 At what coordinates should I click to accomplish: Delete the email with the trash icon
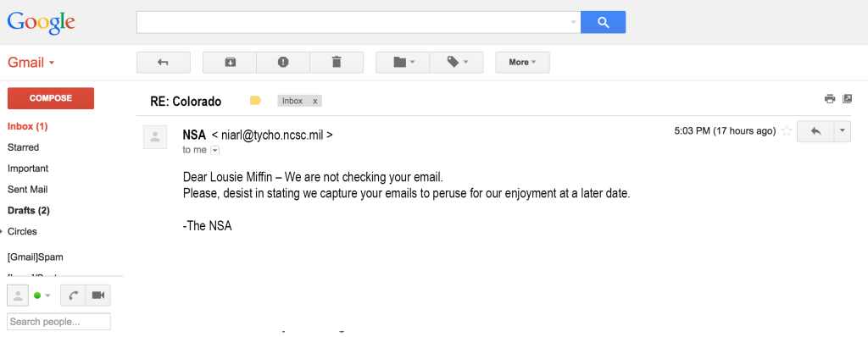pyautogui.click(x=337, y=63)
